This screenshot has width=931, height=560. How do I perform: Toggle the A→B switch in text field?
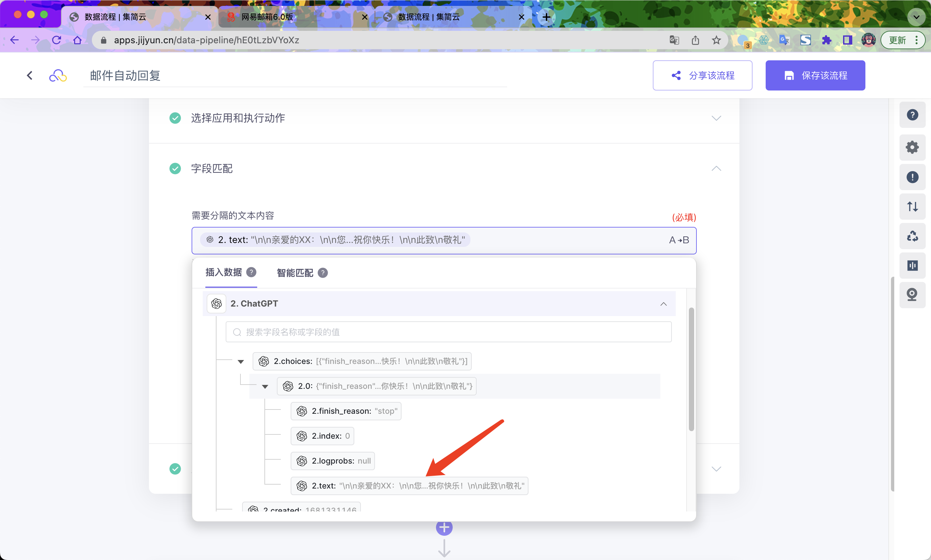coord(678,240)
